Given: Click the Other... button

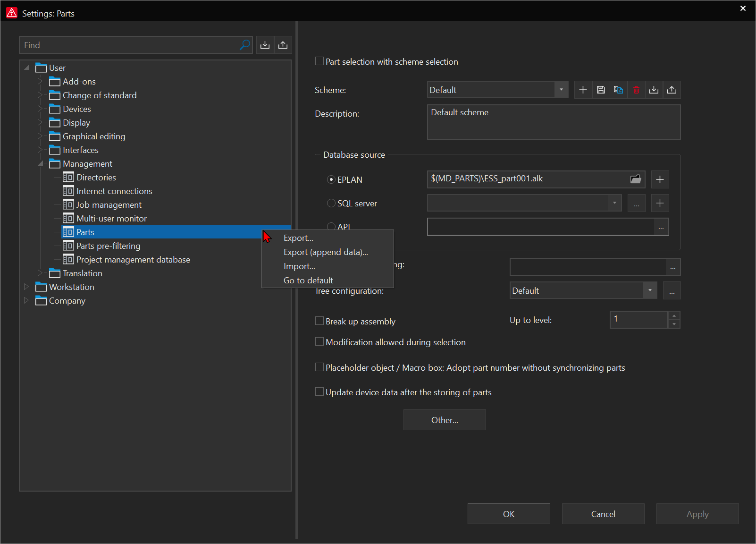Looking at the screenshot, I should coord(445,420).
